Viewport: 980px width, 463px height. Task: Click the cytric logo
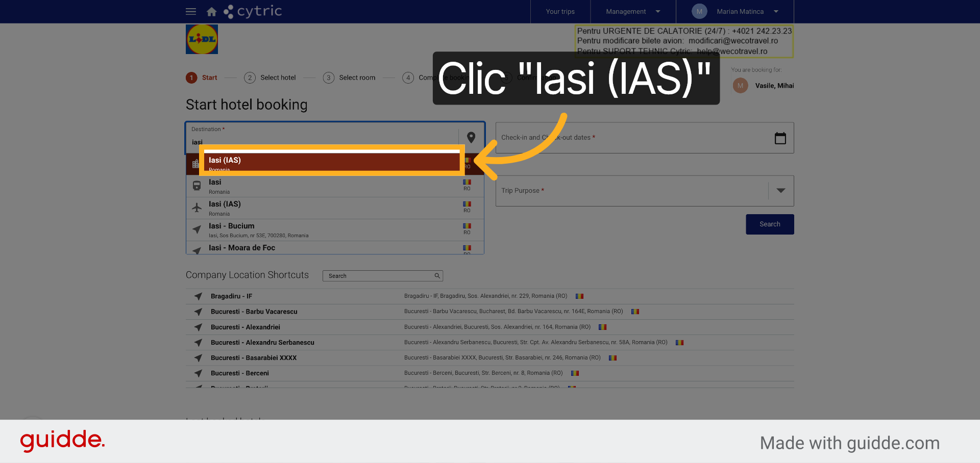click(x=253, y=11)
